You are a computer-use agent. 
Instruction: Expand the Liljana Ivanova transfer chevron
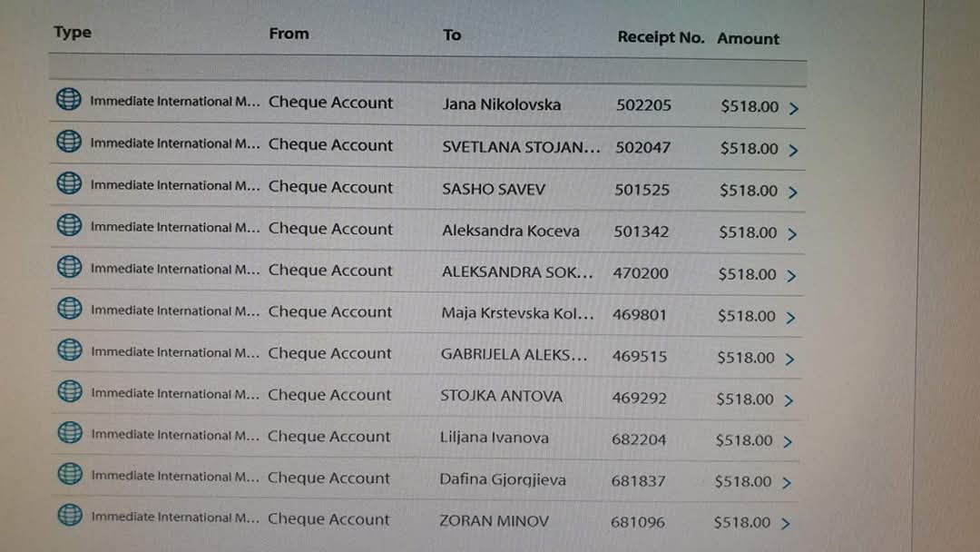coord(787,442)
